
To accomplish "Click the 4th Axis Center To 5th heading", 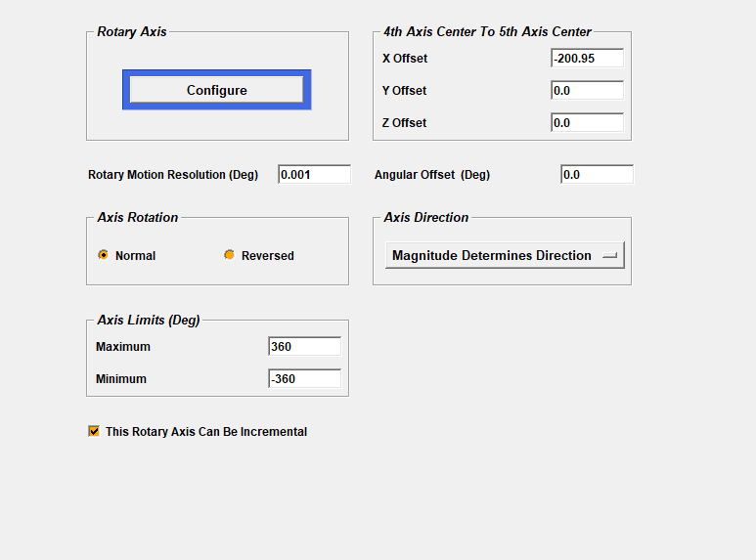I will coord(487,32).
